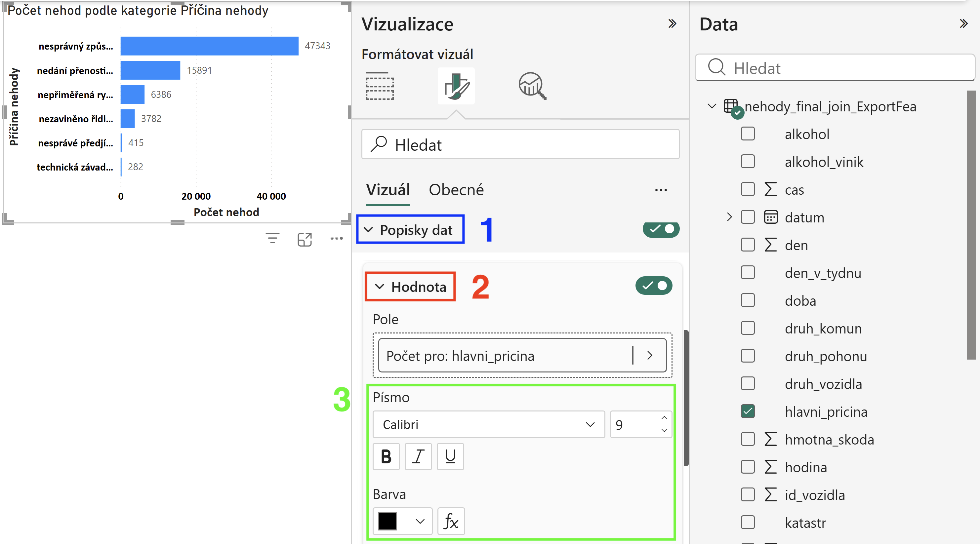
Task: Uncheck the hlavni_pricina field checkbox
Action: [748, 411]
